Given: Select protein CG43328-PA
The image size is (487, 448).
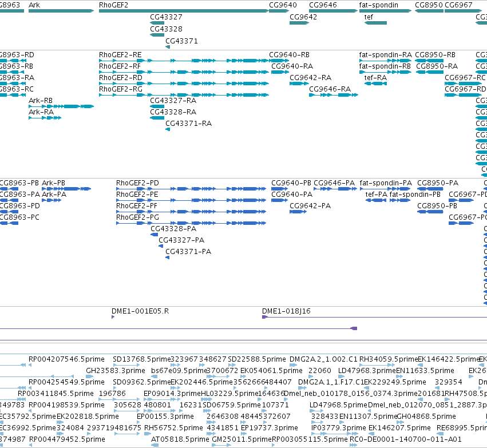Looking at the screenshot, I should click(155, 235).
